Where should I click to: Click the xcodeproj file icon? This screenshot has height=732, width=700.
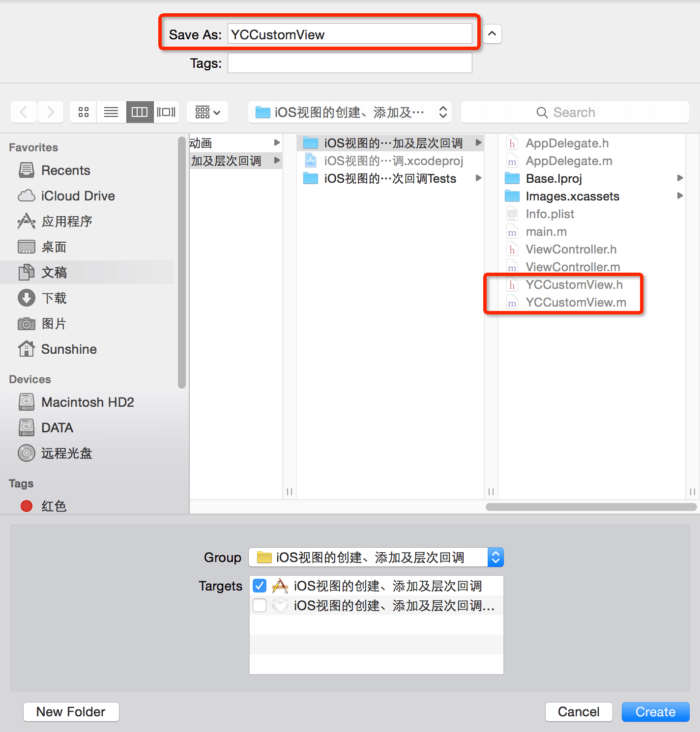click(311, 160)
